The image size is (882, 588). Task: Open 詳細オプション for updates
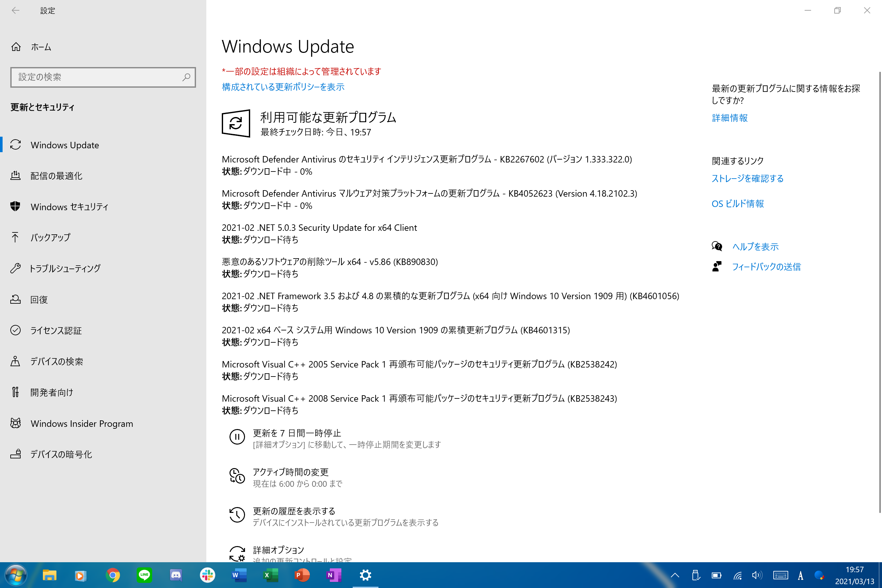pos(278,550)
